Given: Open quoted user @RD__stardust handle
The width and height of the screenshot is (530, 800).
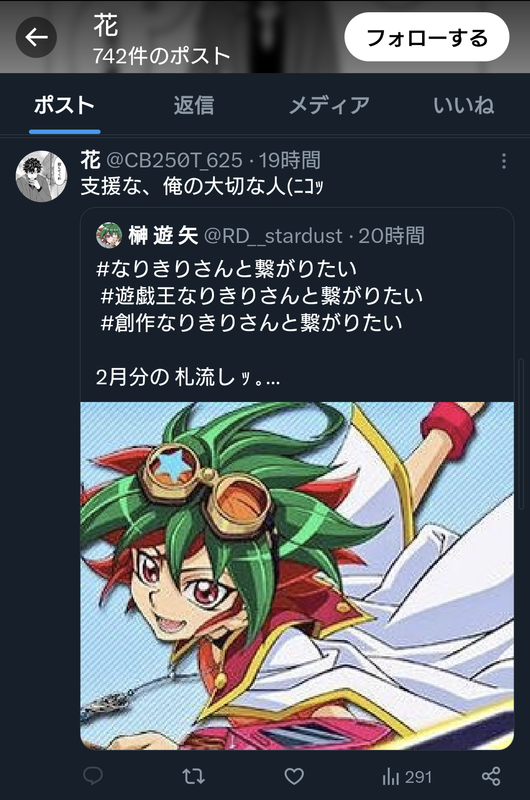Looking at the screenshot, I should pos(273,236).
